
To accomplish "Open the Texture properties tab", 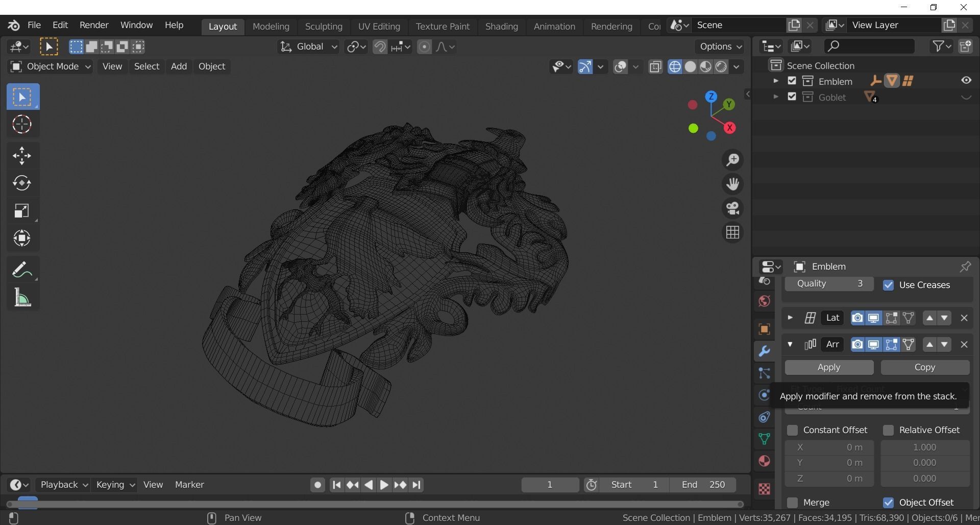I will (x=764, y=489).
